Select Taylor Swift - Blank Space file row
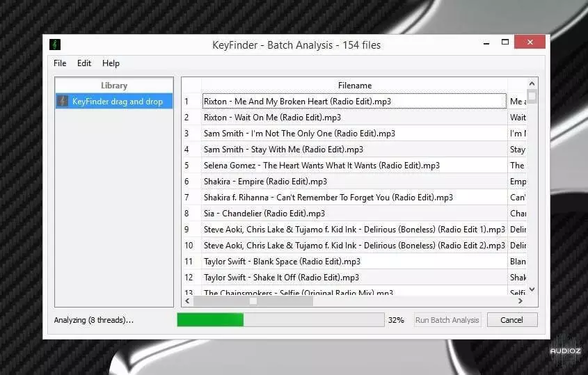This screenshot has width=588, height=375. coord(353,262)
